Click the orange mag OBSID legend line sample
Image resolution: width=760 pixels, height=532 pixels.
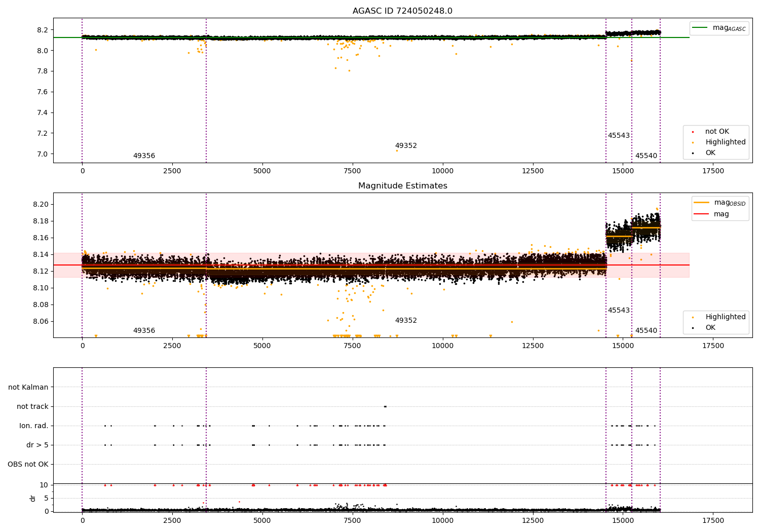(x=702, y=203)
